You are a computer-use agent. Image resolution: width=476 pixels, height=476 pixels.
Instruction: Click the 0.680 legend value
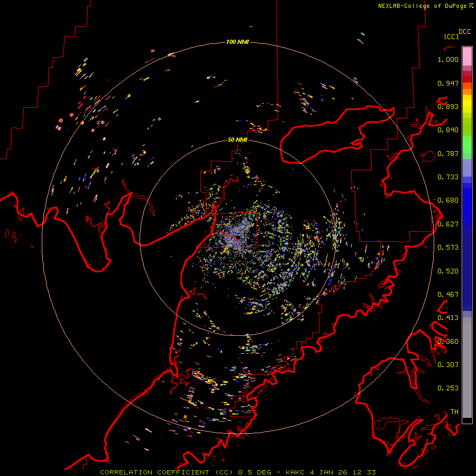tap(448, 200)
